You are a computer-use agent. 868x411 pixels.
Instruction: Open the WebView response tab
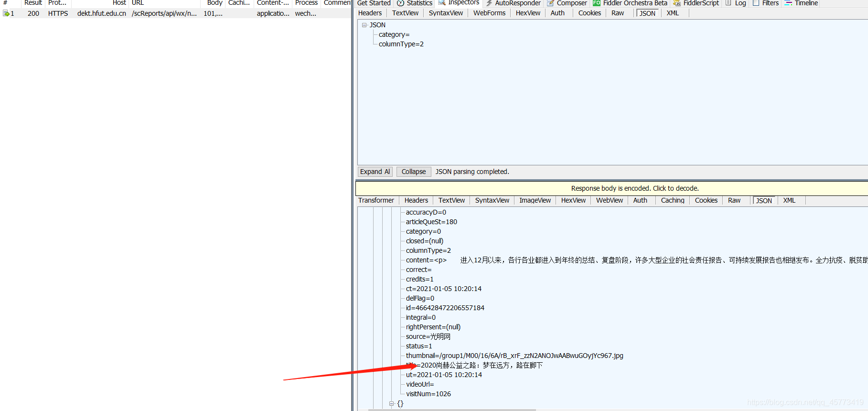click(610, 200)
